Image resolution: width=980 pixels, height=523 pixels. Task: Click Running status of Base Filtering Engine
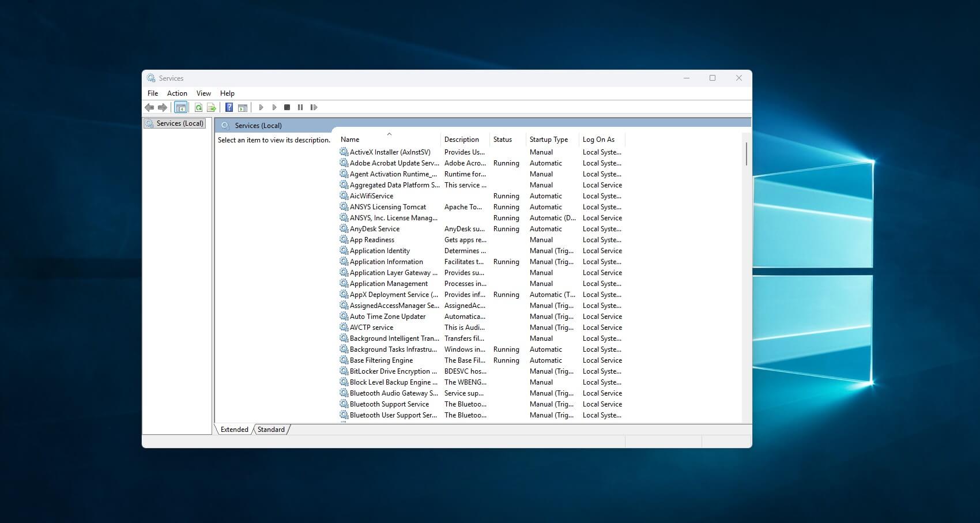pyautogui.click(x=506, y=360)
